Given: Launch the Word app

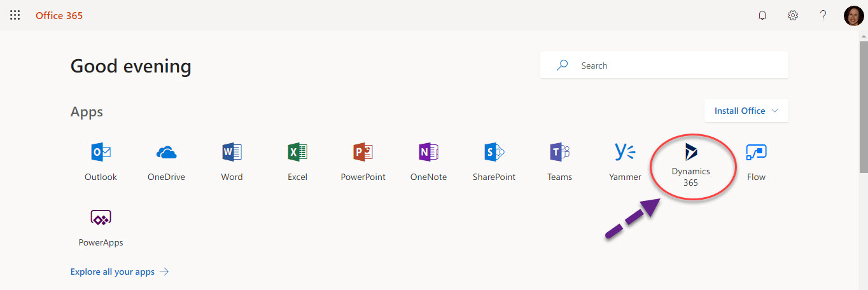Looking at the screenshot, I should coord(232,162).
